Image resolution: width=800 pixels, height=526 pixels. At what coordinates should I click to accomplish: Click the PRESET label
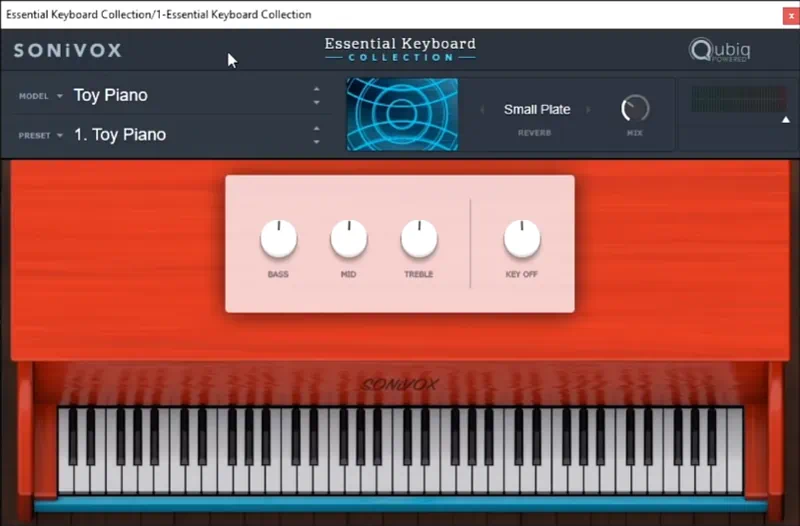pyautogui.click(x=34, y=136)
